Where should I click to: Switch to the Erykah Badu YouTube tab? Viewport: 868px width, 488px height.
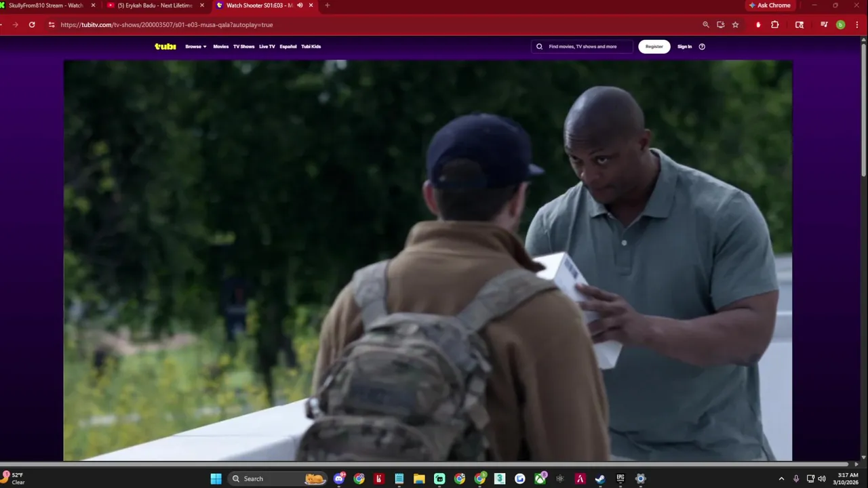coord(155,5)
